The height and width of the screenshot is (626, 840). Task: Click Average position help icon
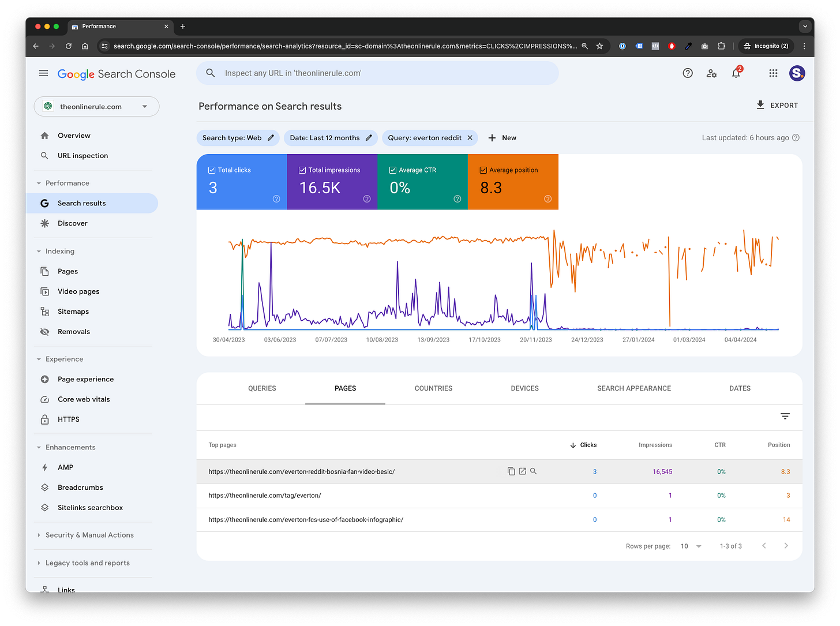(x=548, y=199)
